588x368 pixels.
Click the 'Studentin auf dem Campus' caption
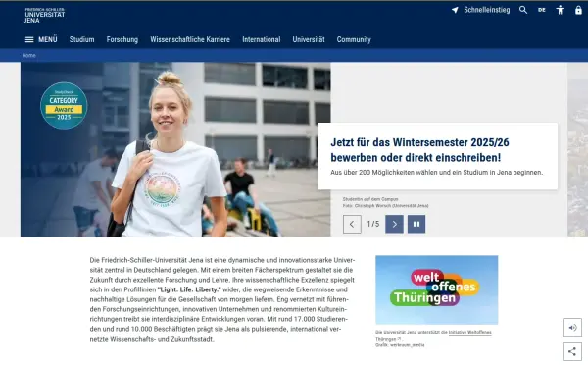pyautogui.click(x=370, y=199)
